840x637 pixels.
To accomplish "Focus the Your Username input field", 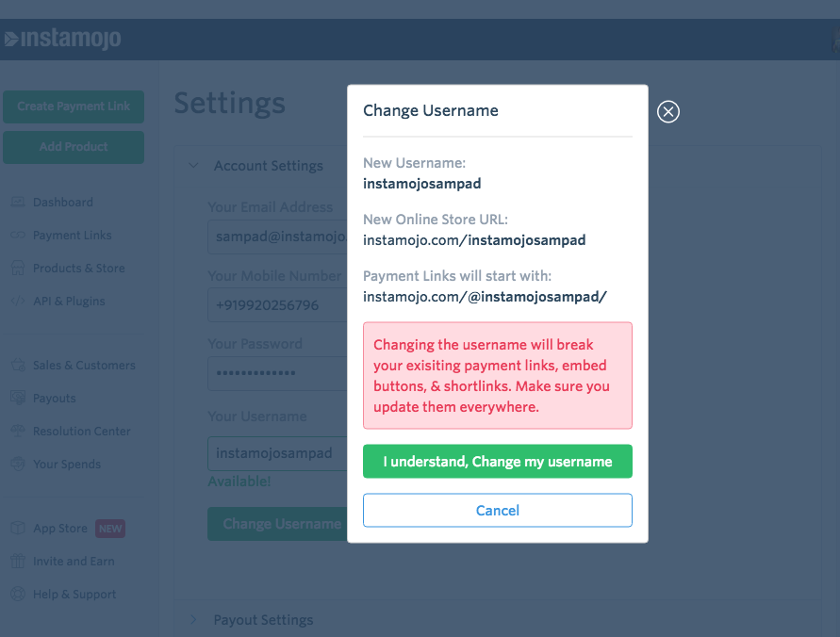I will (275, 453).
